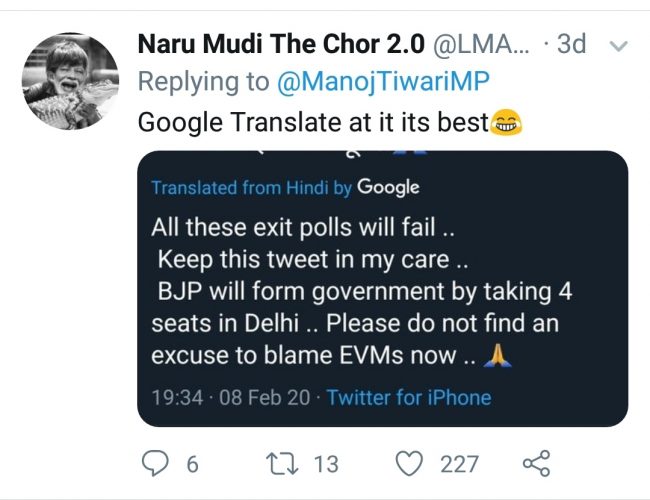Click the retweet count of 13
The width and height of the screenshot is (650, 500).
click(325, 464)
